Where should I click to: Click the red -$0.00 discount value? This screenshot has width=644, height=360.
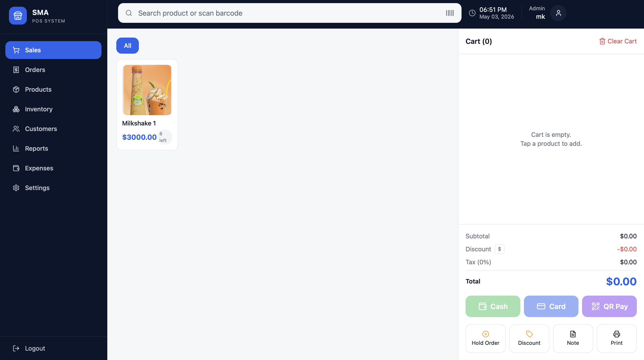(627, 249)
